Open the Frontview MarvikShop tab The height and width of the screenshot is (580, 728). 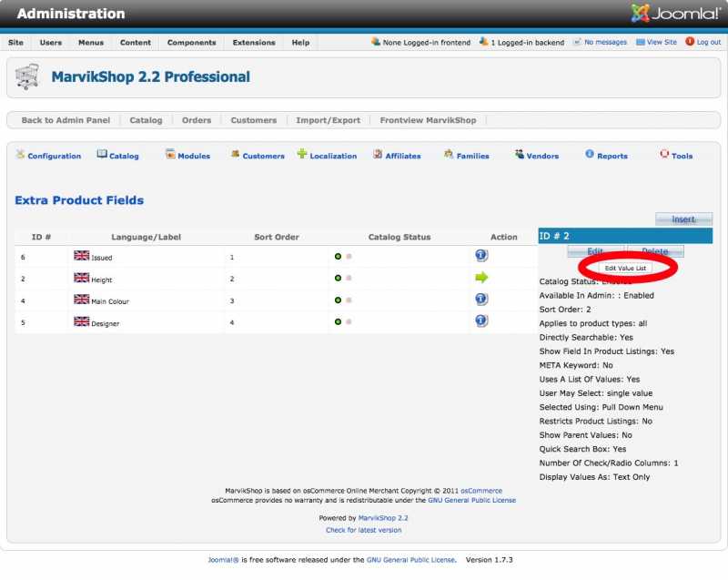click(x=428, y=120)
